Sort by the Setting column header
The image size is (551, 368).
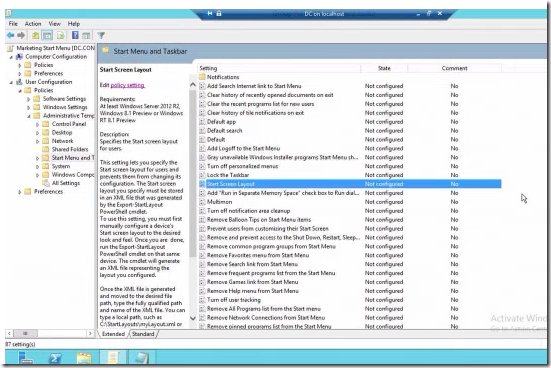click(x=279, y=68)
